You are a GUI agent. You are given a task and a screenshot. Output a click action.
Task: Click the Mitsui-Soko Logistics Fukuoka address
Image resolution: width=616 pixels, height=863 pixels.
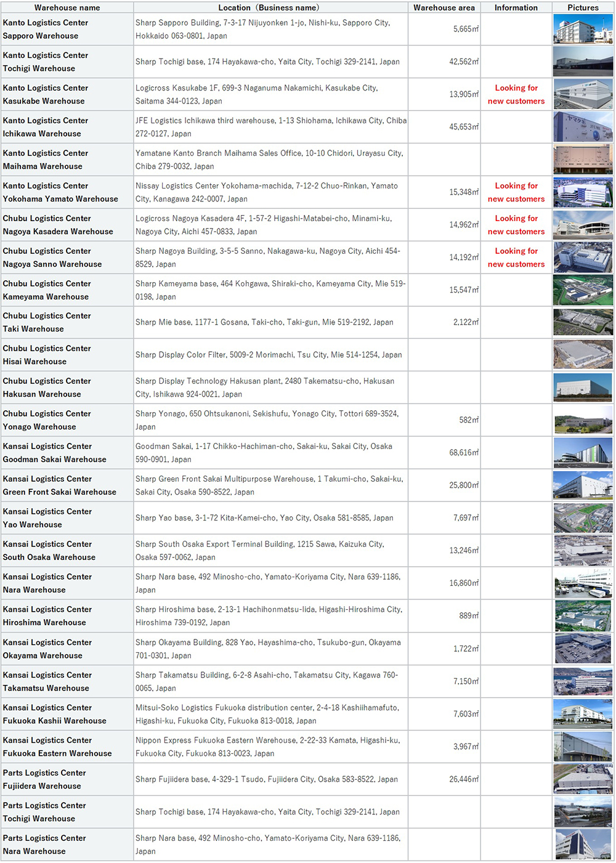pos(267,714)
